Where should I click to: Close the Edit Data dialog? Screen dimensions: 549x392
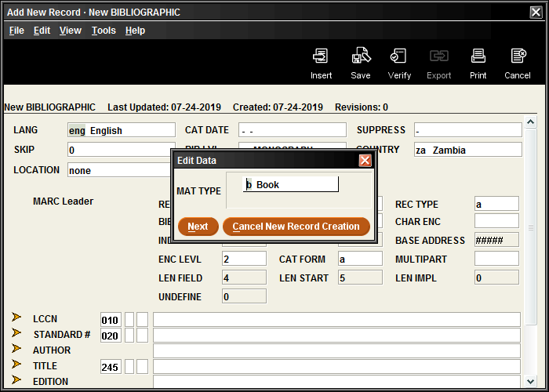365,161
